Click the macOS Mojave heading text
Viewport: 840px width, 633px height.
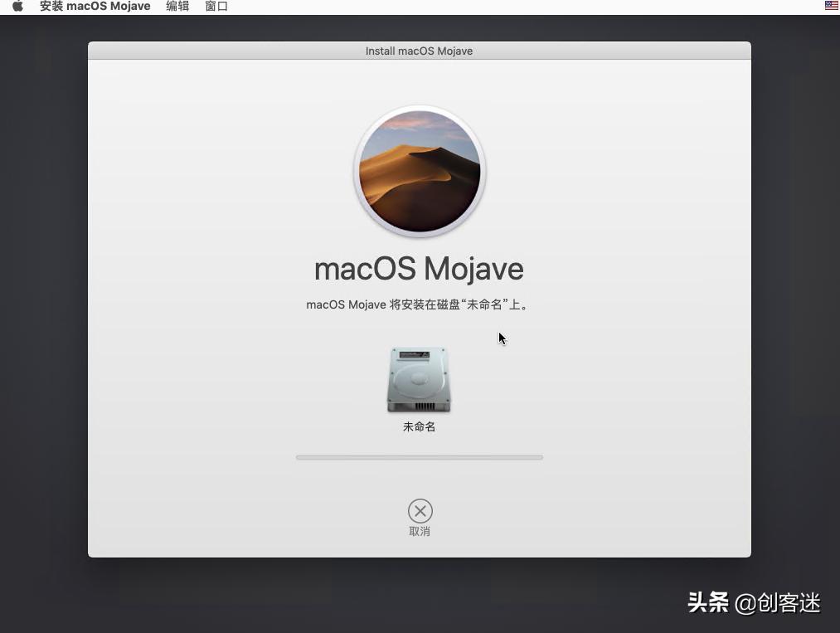pos(419,268)
